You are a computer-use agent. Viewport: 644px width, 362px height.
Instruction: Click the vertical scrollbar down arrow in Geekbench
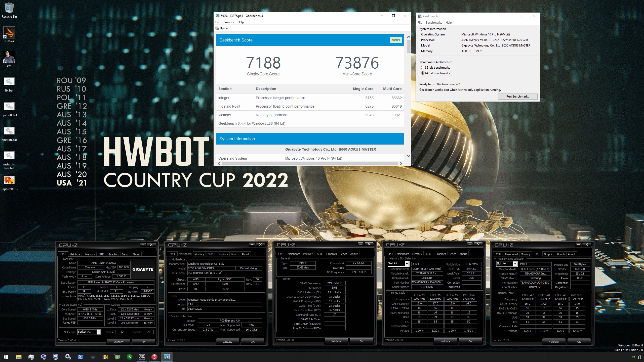(409, 156)
